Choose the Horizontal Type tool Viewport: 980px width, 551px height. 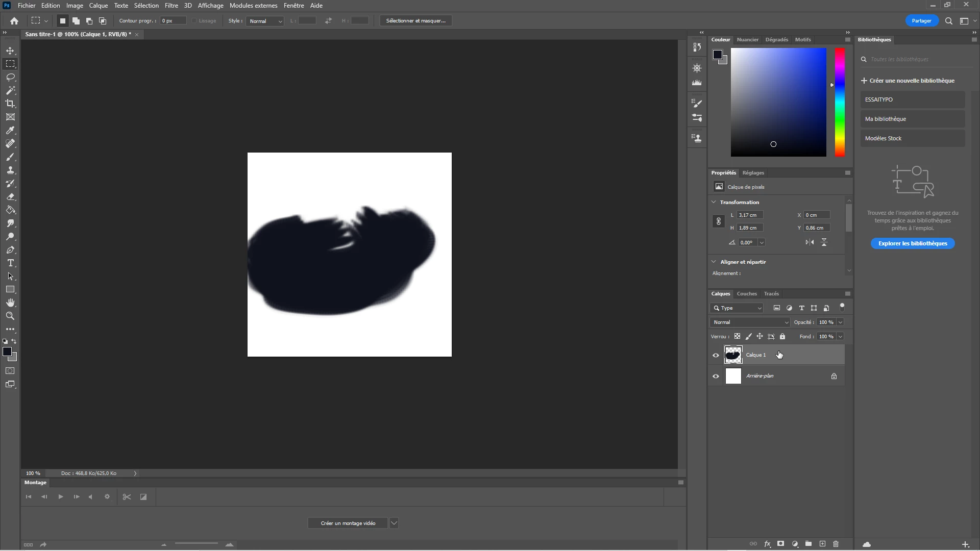point(10,263)
